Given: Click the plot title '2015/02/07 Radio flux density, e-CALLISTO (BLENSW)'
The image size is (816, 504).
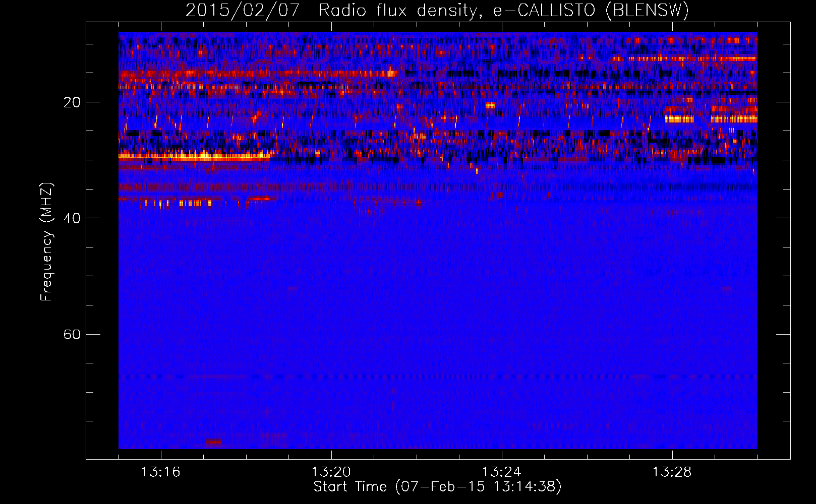Looking at the screenshot, I should pos(437,10).
